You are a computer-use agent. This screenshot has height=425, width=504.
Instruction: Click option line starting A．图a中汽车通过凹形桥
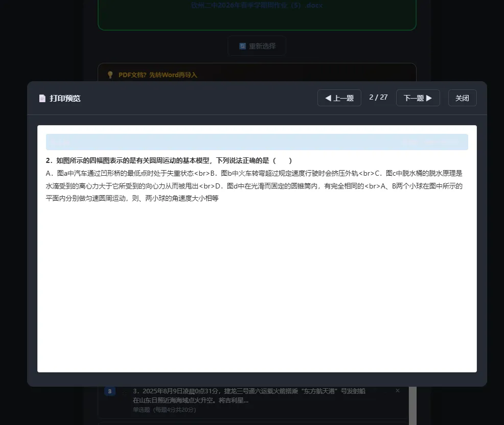pos(254,174)
